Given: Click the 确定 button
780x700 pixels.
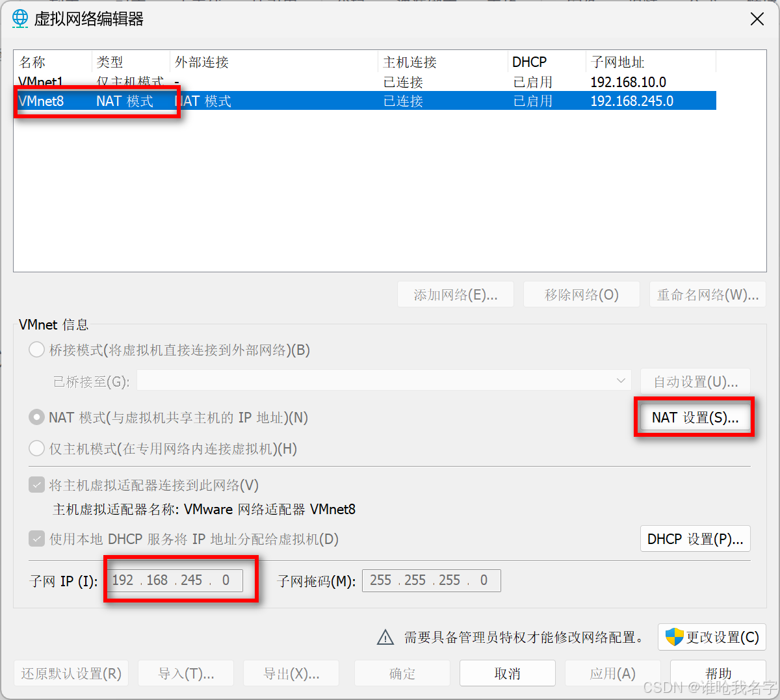Looking at the screenshot, I should (402, 673).
